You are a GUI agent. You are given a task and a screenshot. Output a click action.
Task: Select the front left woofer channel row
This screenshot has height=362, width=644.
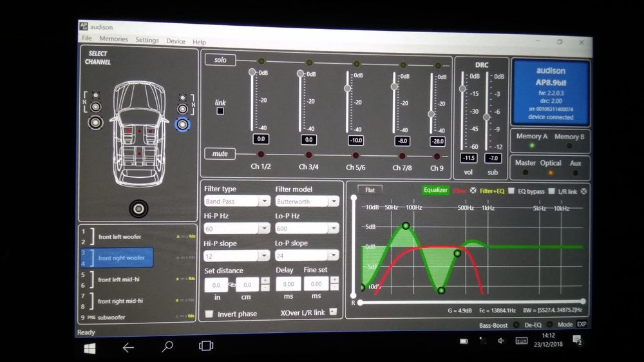[x=138, y=236]
